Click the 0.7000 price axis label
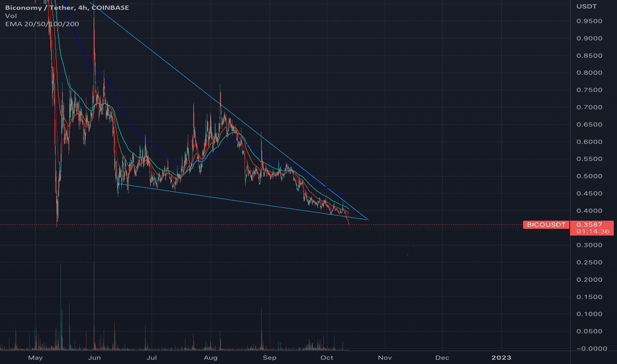 pos(589,107)
